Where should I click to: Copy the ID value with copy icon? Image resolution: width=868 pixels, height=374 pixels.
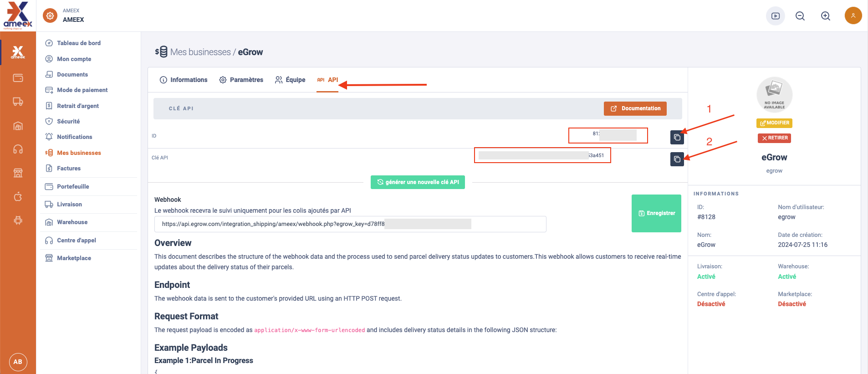point(677,137)
